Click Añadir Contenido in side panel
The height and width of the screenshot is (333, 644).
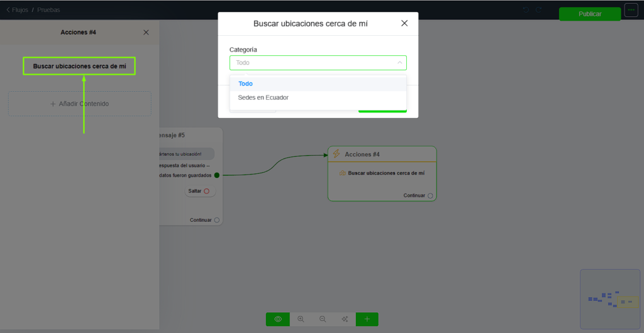[x=79, y=104]
